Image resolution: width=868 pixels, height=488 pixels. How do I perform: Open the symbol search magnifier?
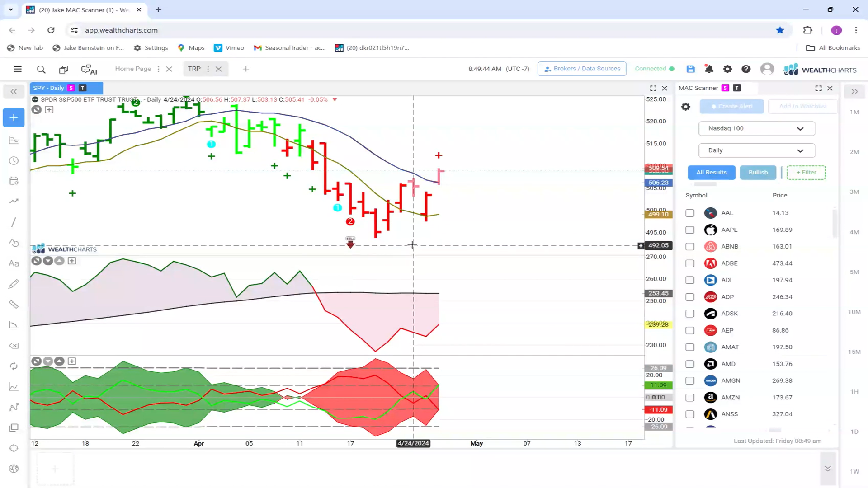click(41, 69)
